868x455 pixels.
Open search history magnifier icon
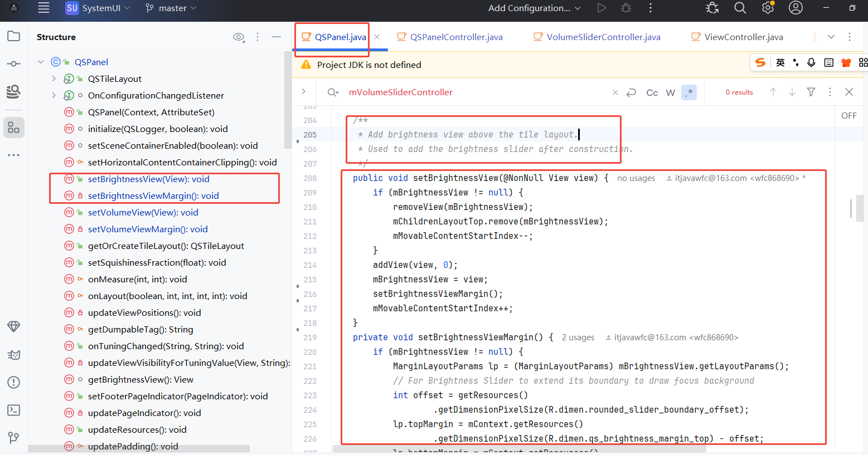pos(333,92)
